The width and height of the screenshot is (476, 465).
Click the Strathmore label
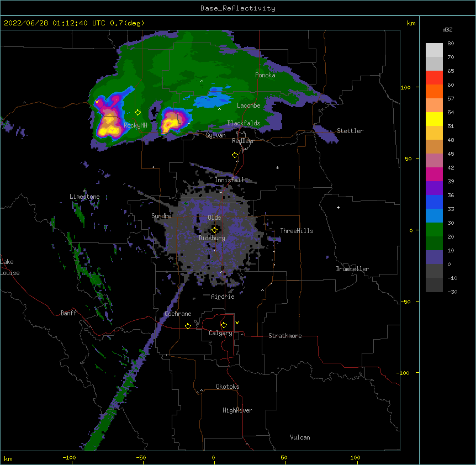tap(285, 336)
